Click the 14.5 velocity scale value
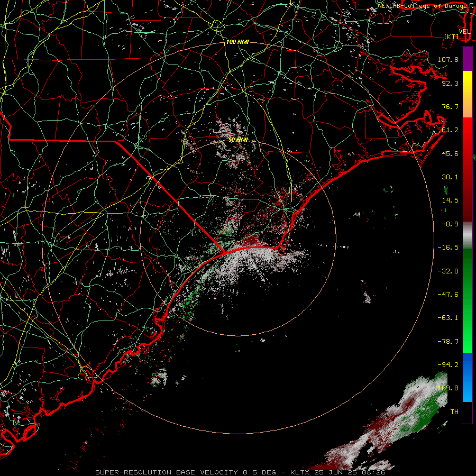The width and height of the screenshot is (476, 476). (450, 200)
